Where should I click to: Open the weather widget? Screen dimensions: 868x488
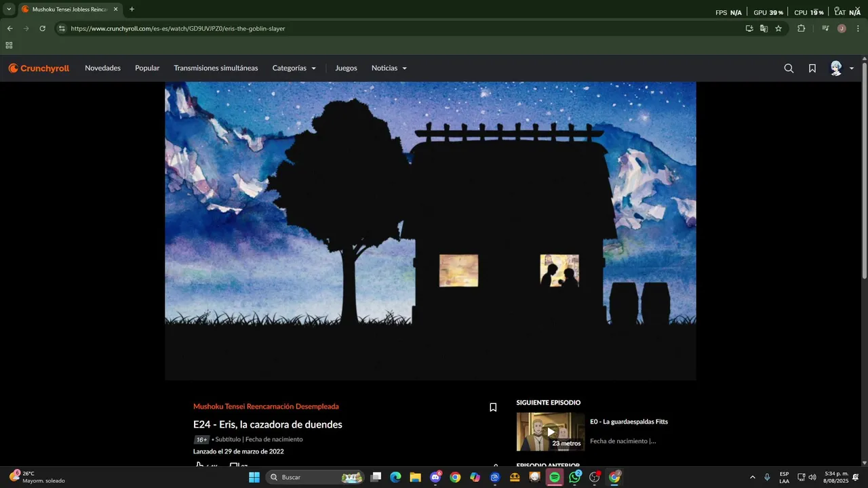(x=37, y=477)
